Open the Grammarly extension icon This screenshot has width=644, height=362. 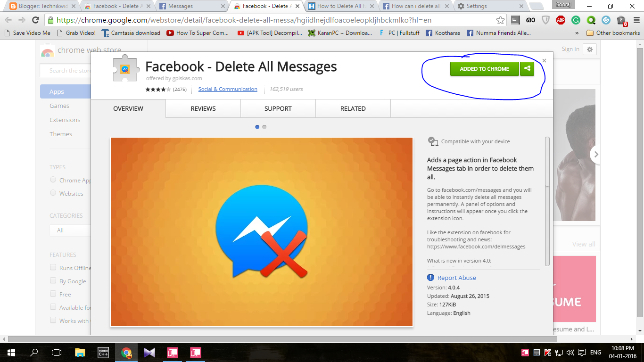coord(576,20)
